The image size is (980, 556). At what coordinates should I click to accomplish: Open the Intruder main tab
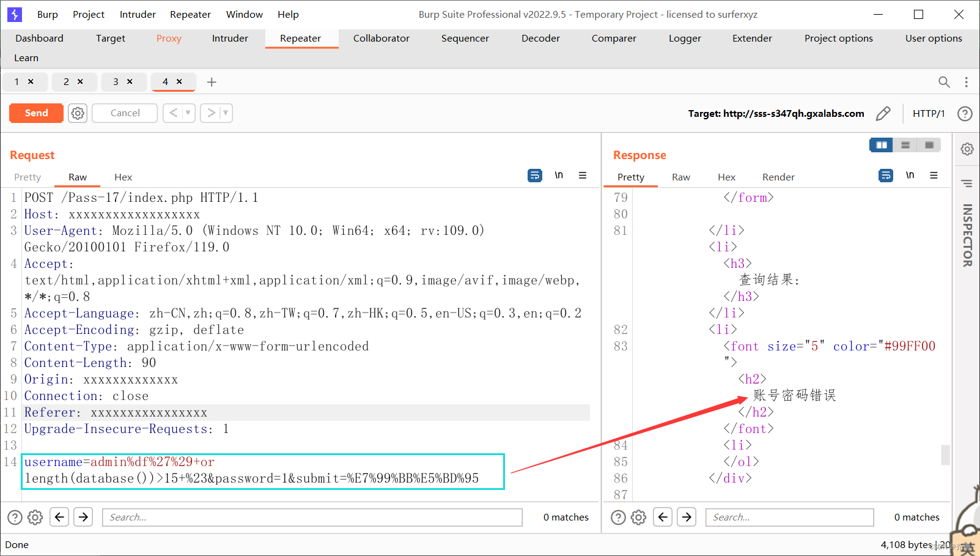tap(230, 39)
